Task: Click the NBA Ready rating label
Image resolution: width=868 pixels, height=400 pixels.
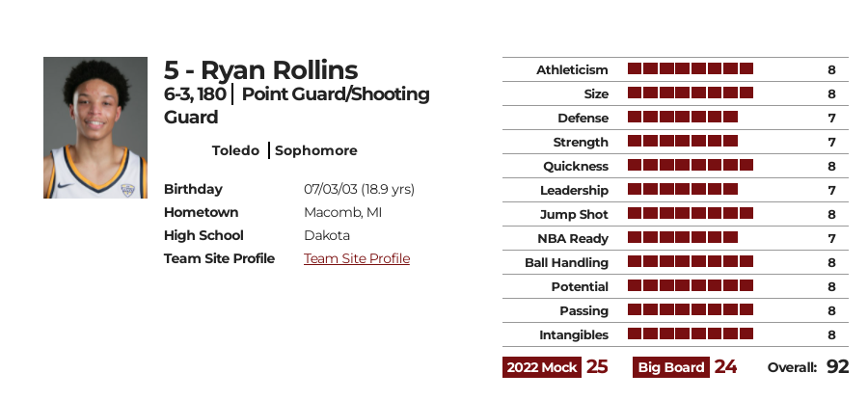Action: pos(573,238)
